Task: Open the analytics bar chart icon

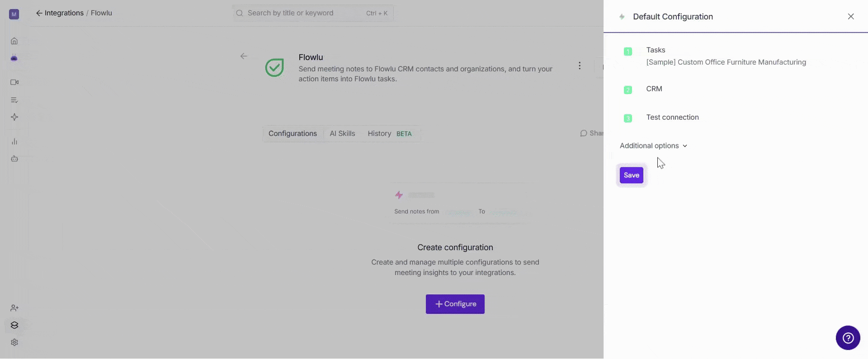Action: click(x=14, y=142)
